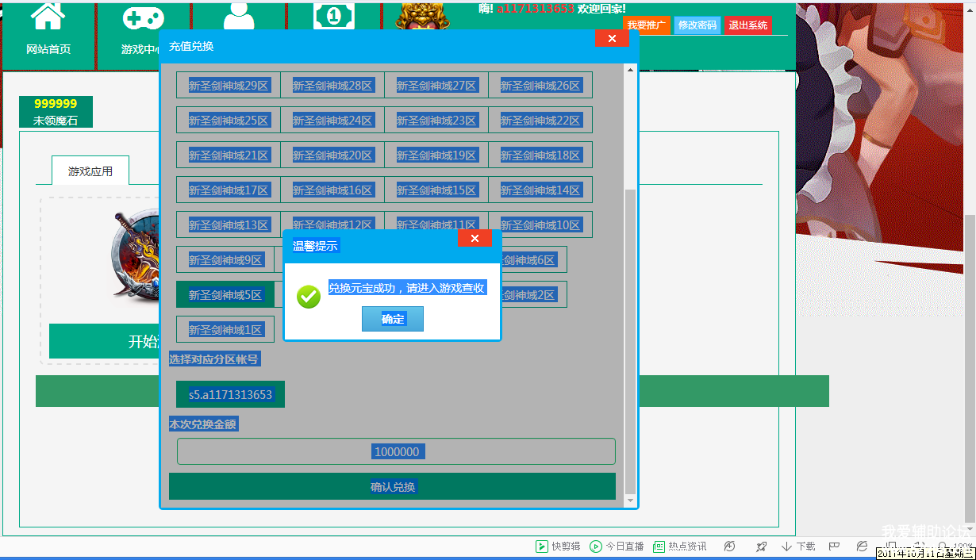The height and width of the screenshot is (560, 976).
Task: Click the exchange amount field showing 1000000
Action: tap(396, 451)
